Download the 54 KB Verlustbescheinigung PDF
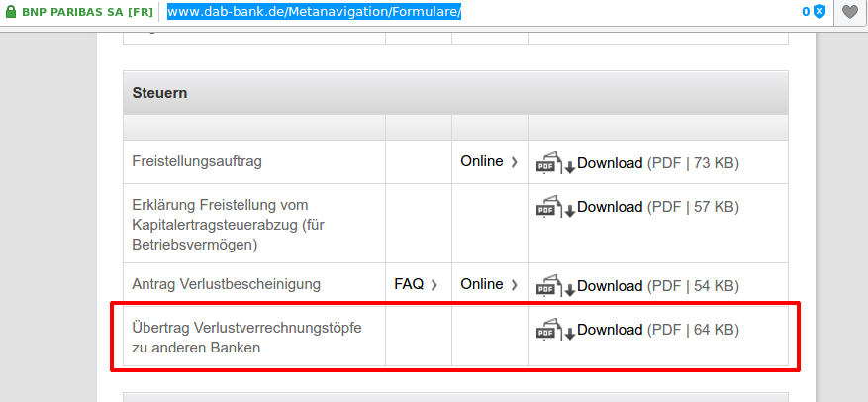The height and width of the screenshot is (402, 868). click(610, 285)
